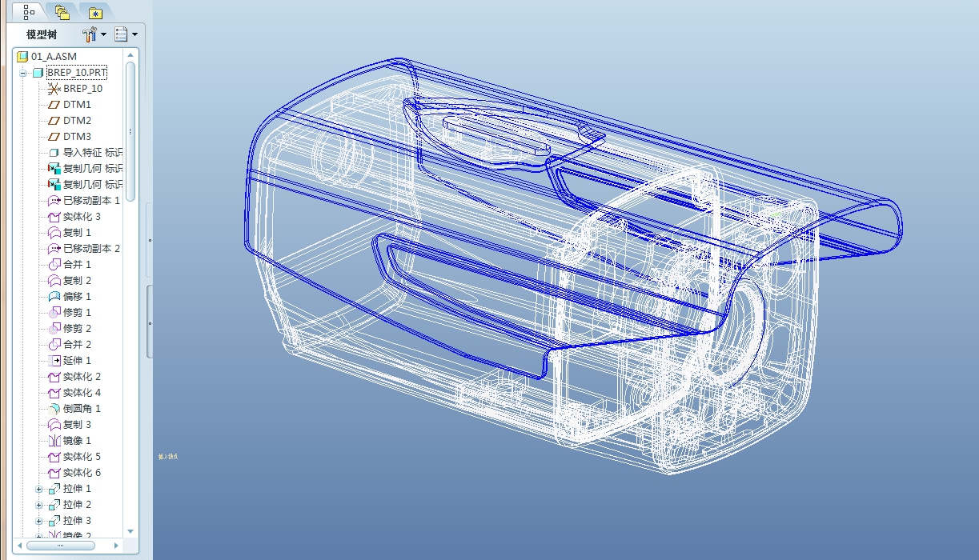
Task: Click the 偏移 1 offset icon
Action: 54,297
